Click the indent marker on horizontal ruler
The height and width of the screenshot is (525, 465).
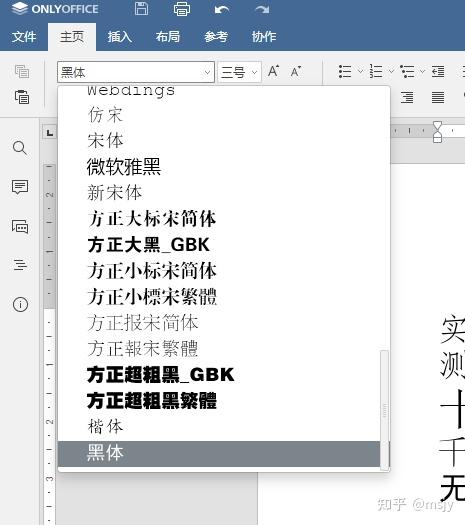[438, 132]
